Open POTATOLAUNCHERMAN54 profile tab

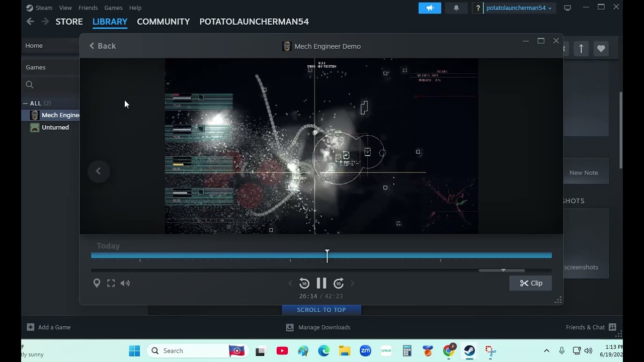(254, 22)
